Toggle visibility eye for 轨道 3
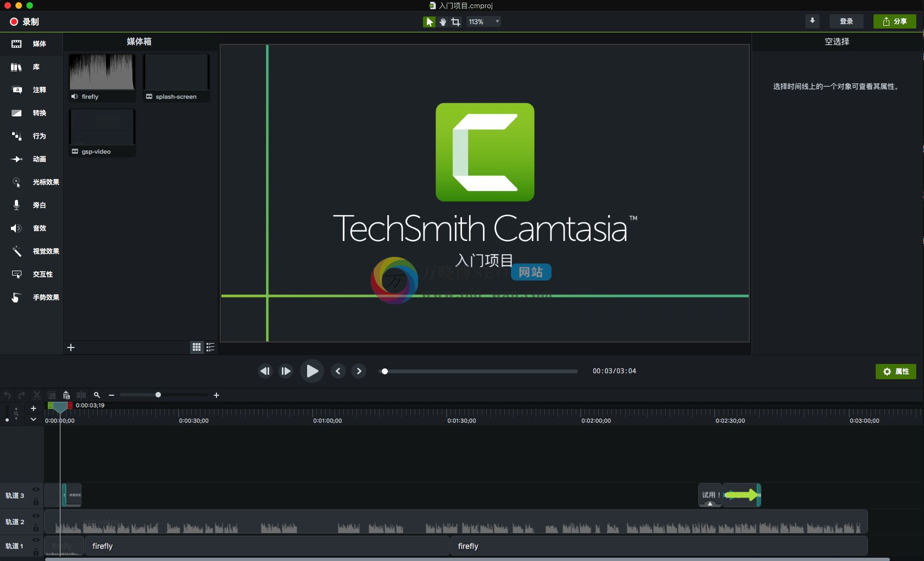The height and width of the screenshot is (561, 924). 36,490
